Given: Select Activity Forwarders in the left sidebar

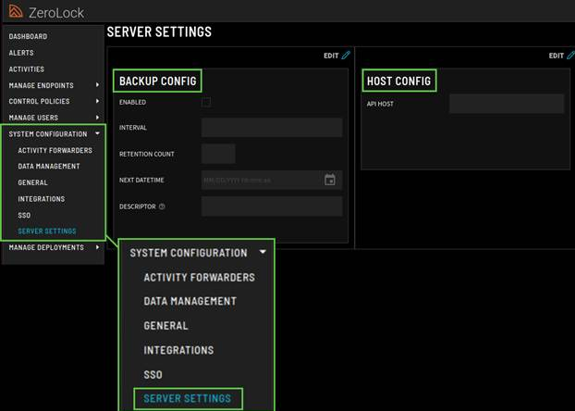Looking at the screenshot, I should (55, 150).
